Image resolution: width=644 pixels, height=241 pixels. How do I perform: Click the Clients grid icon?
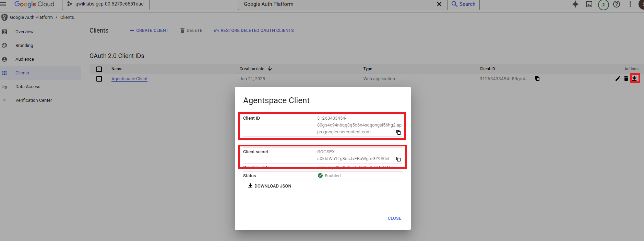[x=4, y=73]
